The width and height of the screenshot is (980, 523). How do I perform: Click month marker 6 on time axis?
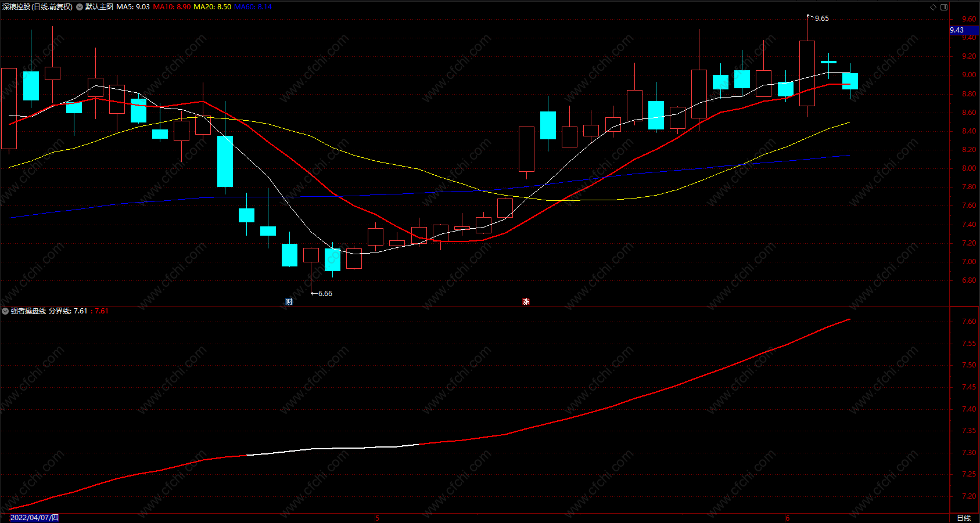point(788,518)
